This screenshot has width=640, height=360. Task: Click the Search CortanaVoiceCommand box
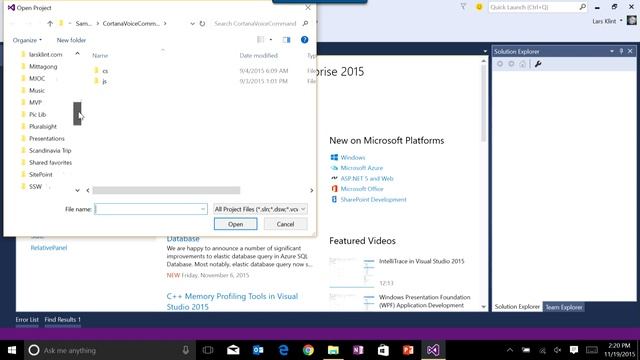click(256, 24)
